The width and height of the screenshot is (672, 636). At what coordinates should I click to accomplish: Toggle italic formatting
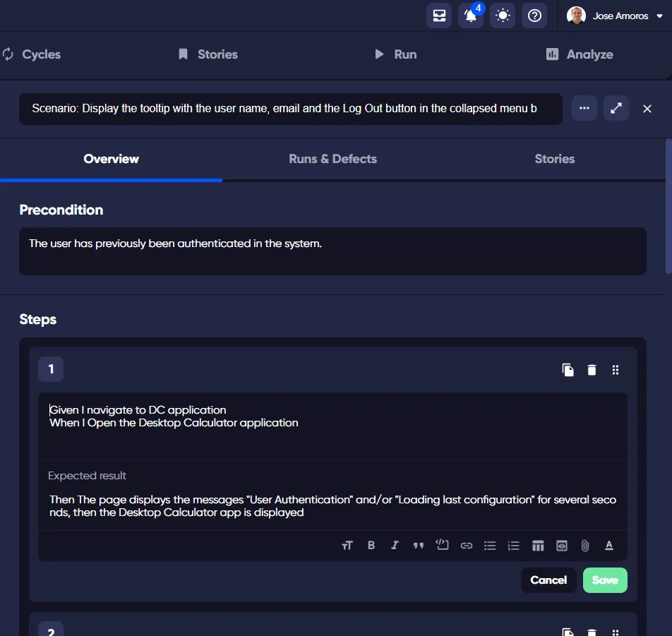[395, 545]
